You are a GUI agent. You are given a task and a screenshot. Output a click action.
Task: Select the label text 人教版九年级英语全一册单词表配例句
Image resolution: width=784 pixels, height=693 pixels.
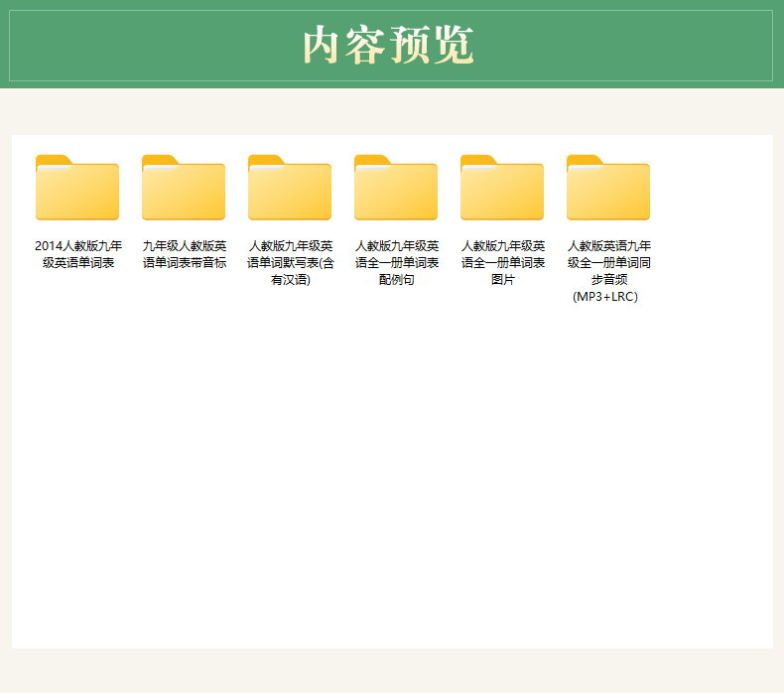tap(397, 263)
